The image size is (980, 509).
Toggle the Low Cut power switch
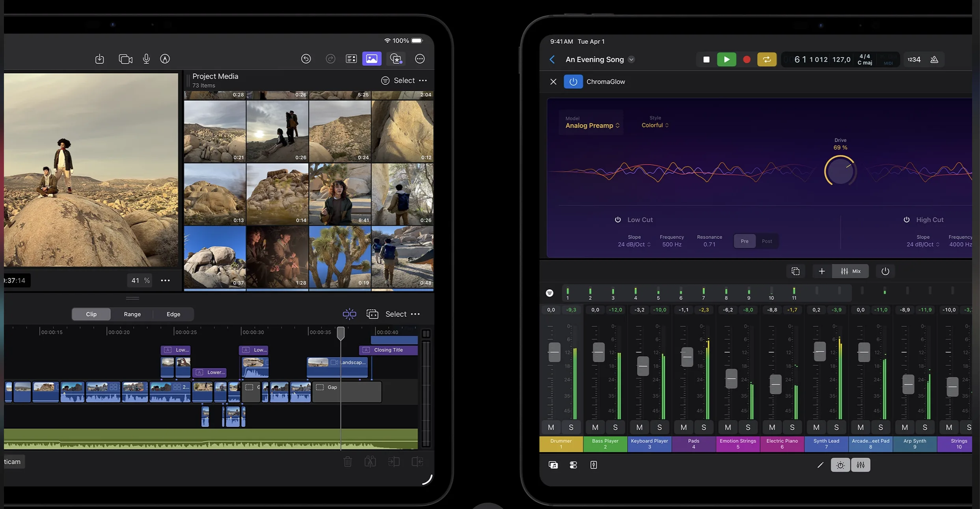click(617, 219)
